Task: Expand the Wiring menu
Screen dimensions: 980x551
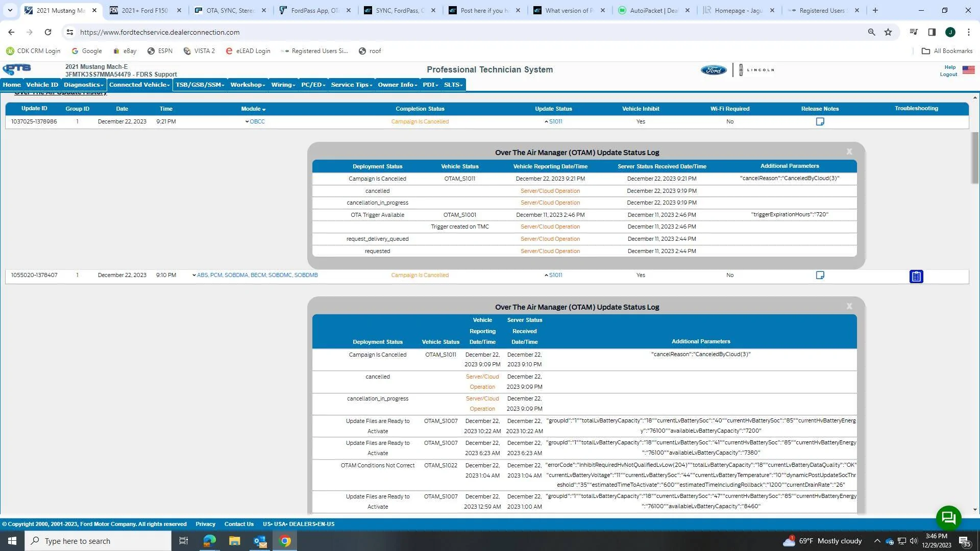Action: (x=283, y=85)
